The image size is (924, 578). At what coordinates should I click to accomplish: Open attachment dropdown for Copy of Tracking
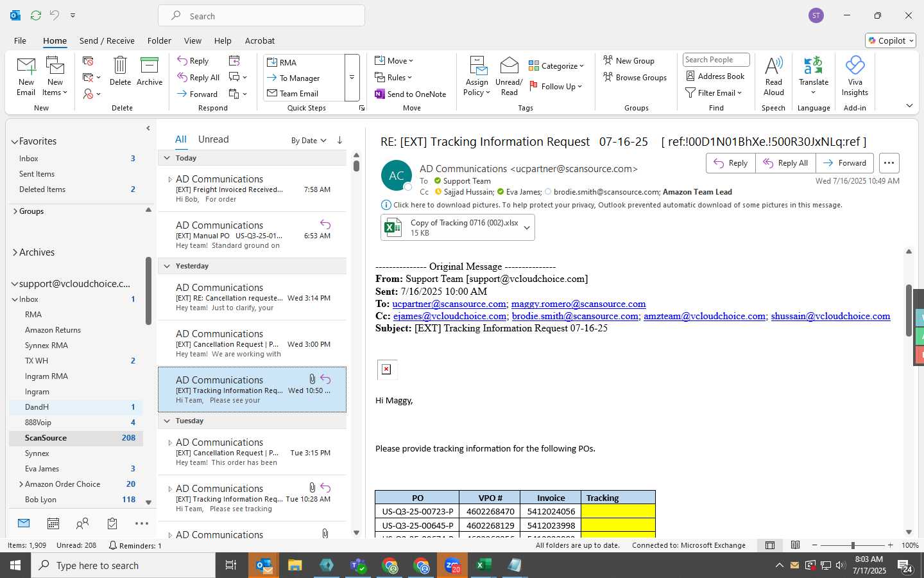pos(527,227)
